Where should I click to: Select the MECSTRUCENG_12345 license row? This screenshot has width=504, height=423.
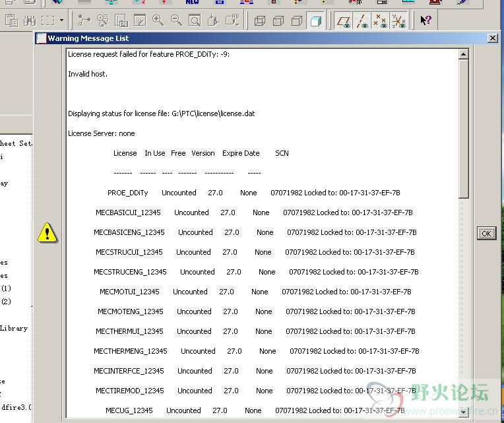(256, 272)
